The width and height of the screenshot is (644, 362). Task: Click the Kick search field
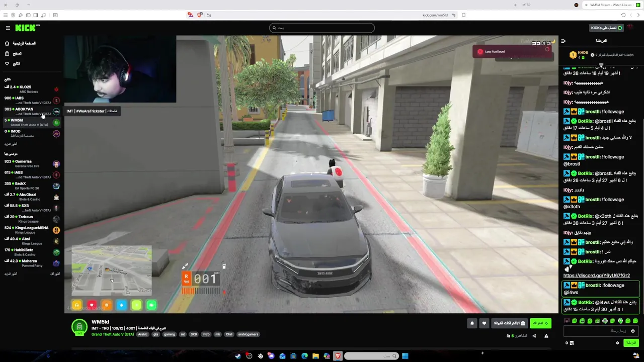click(322, 28)
